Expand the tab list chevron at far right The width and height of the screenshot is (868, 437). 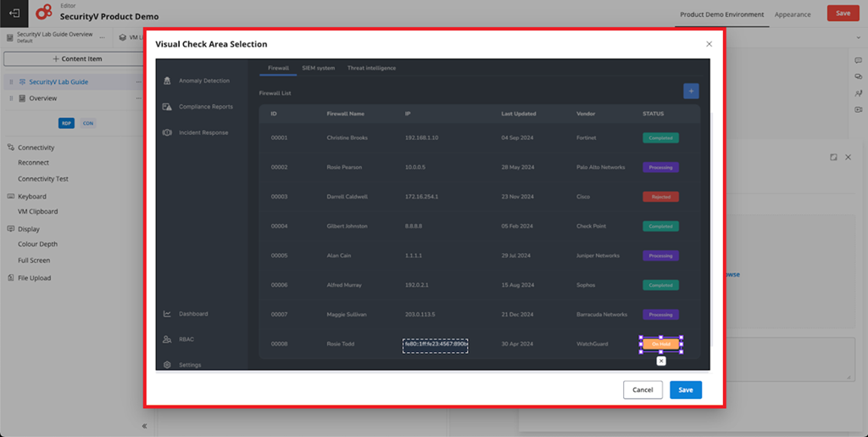(x=859, y=37)
